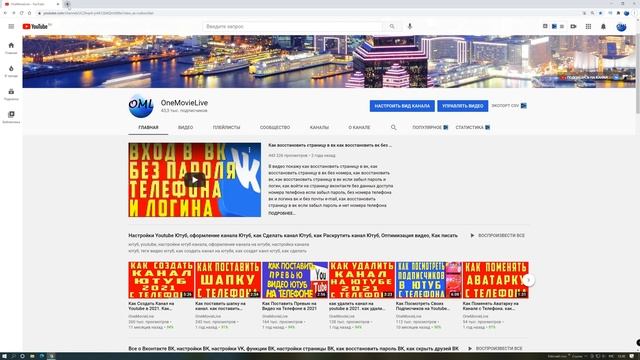Open featured video title link
Image resolution: width=640 pixels, height=360 pixels.
(x=330, y=145)
